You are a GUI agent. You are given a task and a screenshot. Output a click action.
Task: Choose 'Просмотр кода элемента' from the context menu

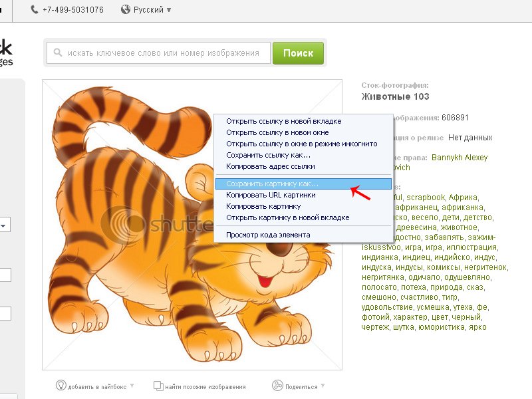click(268, 234)
